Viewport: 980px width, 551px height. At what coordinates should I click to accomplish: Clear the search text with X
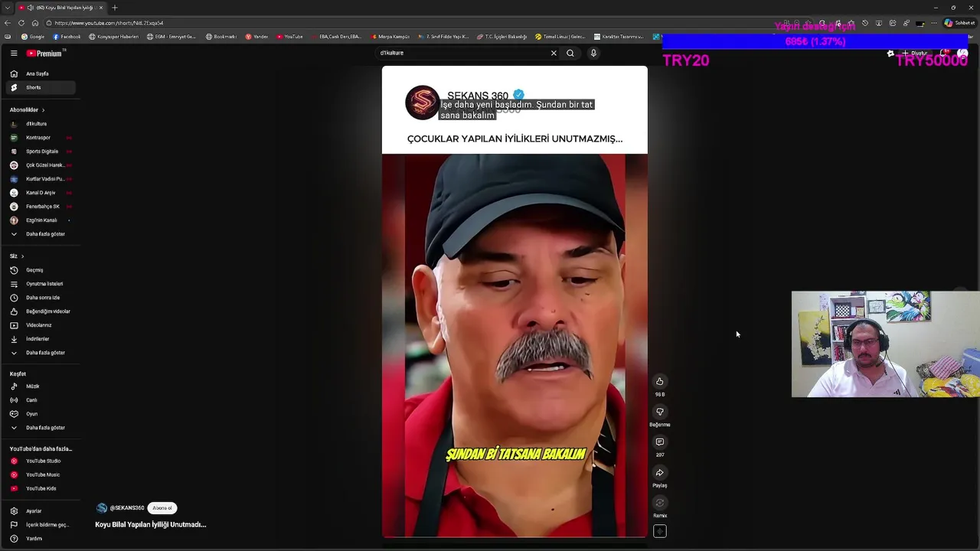point(554,54)
